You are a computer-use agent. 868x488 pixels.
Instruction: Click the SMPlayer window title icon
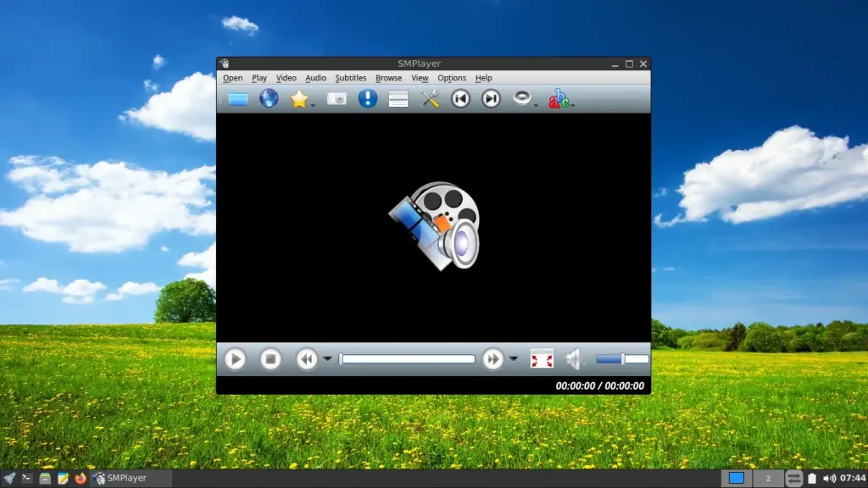224,64
